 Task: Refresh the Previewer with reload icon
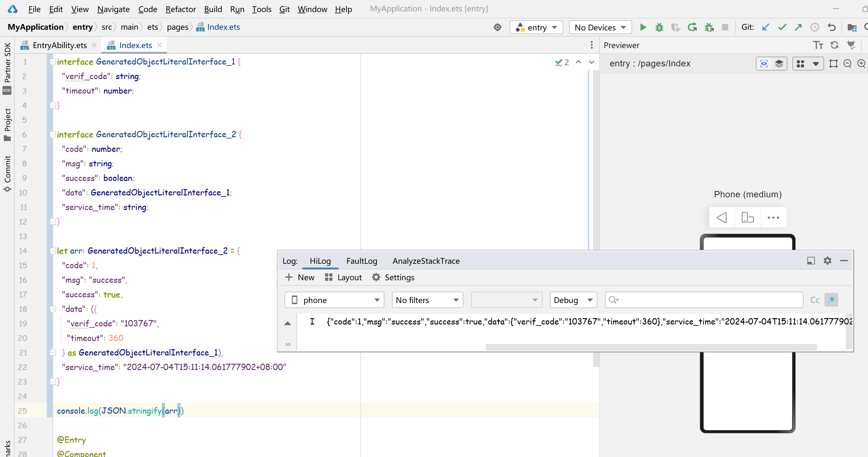pos(834,45)
